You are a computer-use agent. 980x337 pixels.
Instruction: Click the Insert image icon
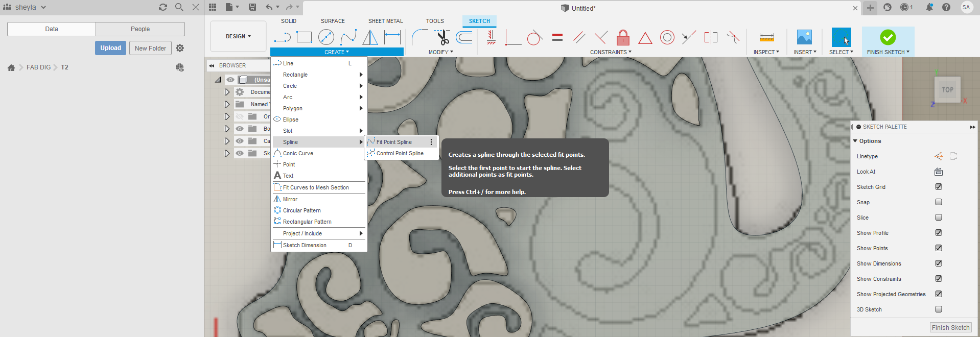coord(804,37)
